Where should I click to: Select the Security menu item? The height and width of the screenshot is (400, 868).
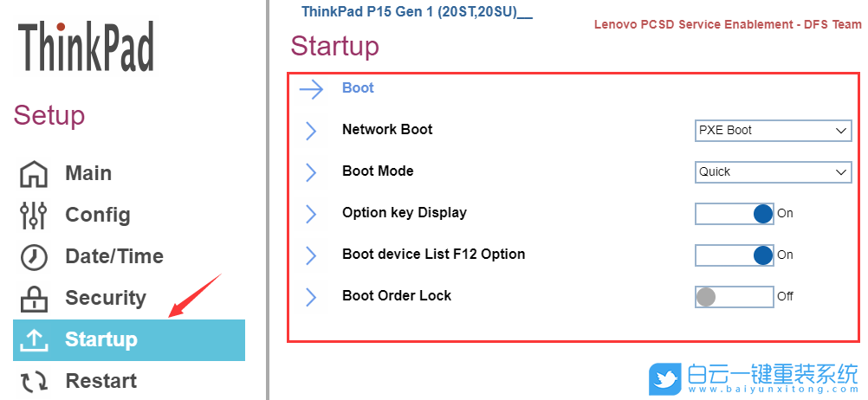pos(106,298)
